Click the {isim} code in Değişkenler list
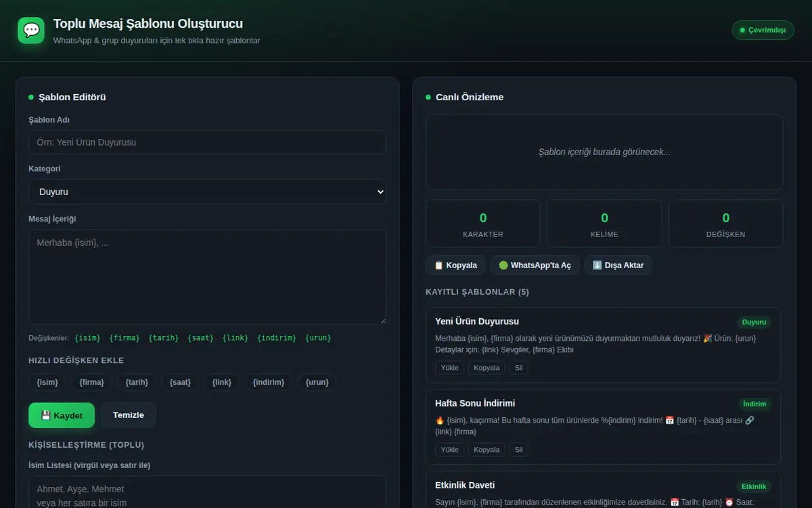This screenshot has width=812, height=508. point(87,338)
